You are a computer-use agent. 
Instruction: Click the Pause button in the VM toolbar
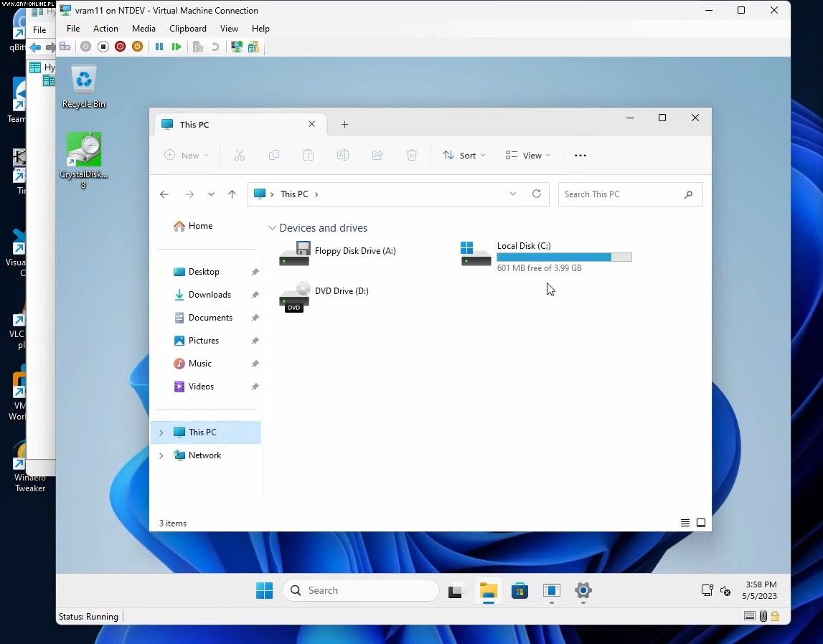tap(159, 47)
